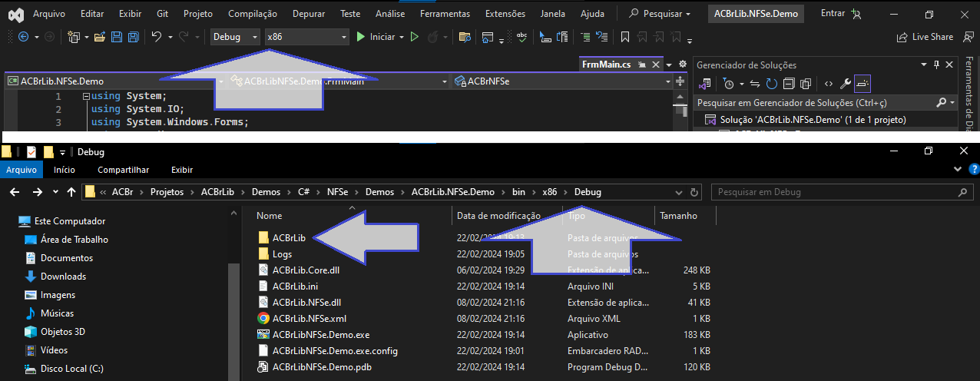Click the Navigate Backward arrow in Visual Studio
The width and height of the screenshot is (980, 381).
(x=23, y=37)
